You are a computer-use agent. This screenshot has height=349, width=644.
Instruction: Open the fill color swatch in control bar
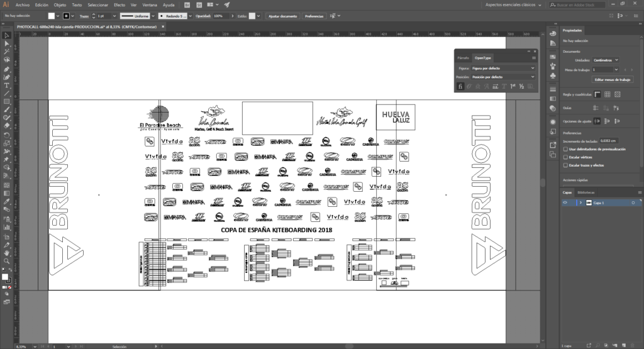coord(52,16)
